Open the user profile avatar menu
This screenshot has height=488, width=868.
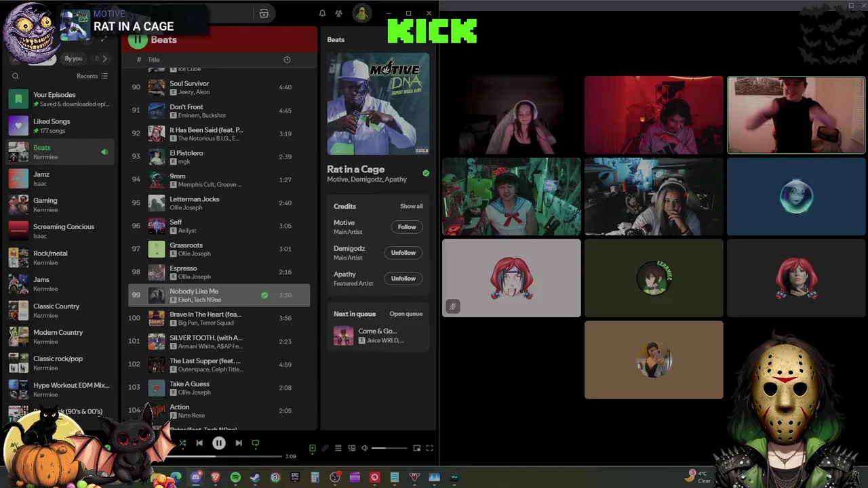pyautogui.click(x=361, y=14)
